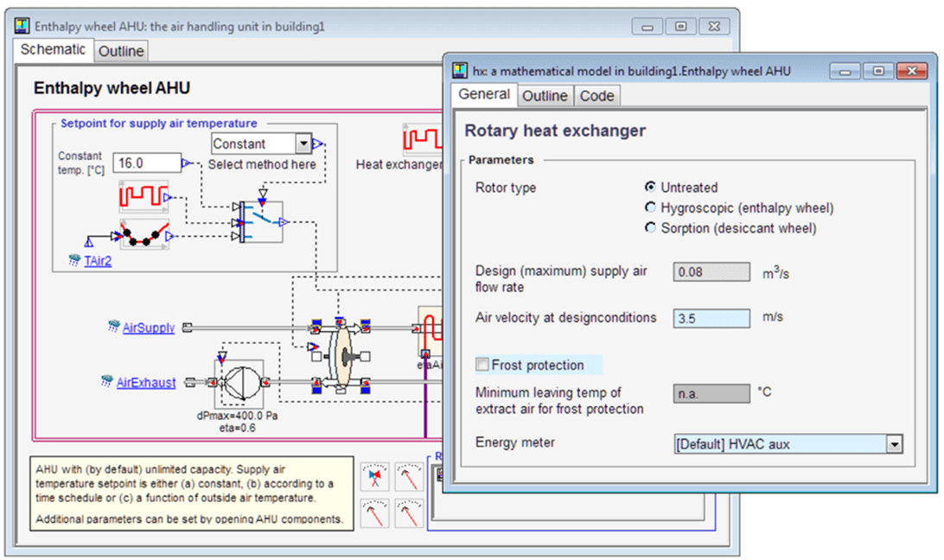Enable the Frost protection checkbox
Image resolution: width=944 pixels, height=560 pixels.
pos(482,364)
